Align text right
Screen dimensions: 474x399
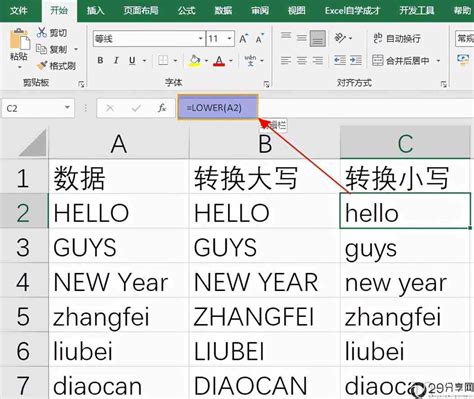pyautogui.click(x=318, y=60)
